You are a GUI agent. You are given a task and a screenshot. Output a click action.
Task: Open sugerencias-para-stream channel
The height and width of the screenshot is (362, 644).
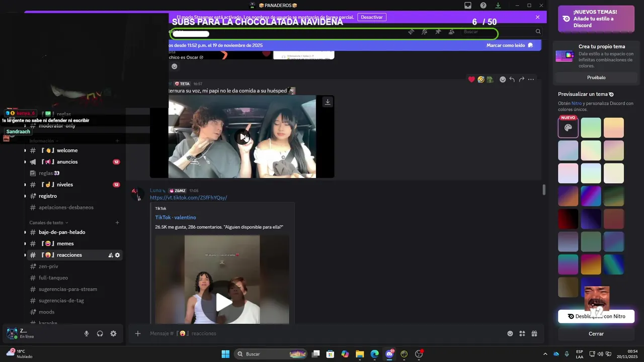click(x=74, y=289)
